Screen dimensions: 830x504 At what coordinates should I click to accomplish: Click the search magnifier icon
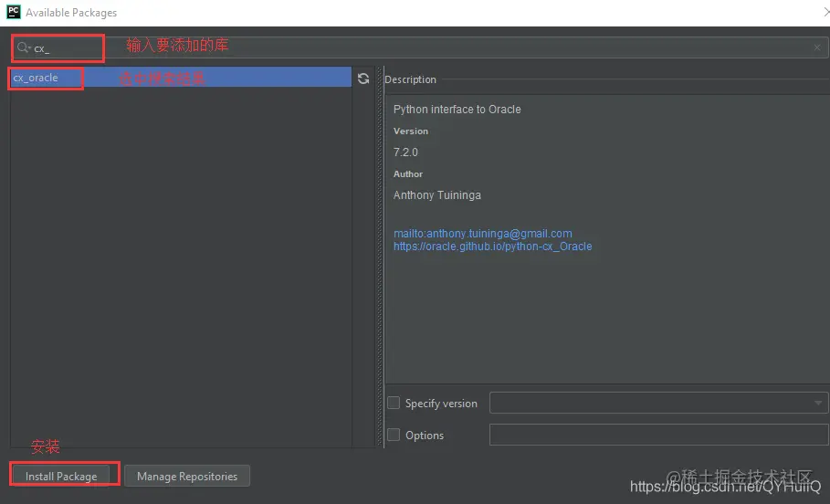(x=23, y=47)
